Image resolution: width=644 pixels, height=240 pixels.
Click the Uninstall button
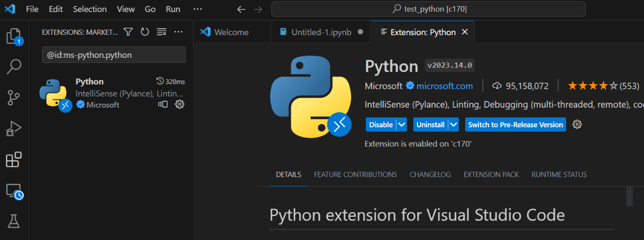click(431, 125)
